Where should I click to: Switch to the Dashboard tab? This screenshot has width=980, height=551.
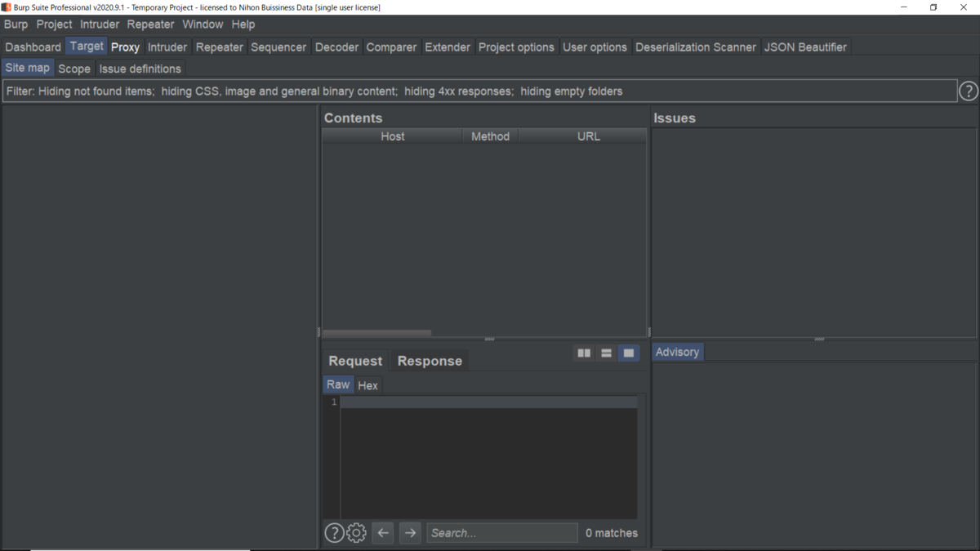coord(33,47)
